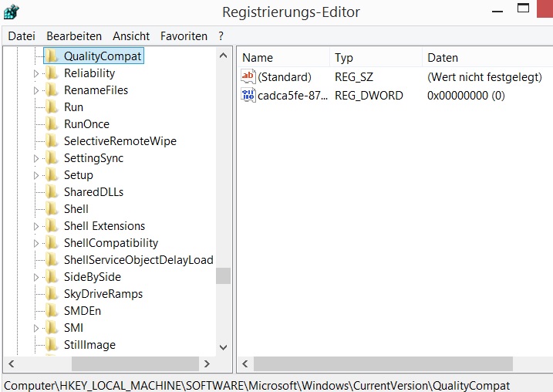Sort values by the Typ column header
The height and width of the screenshot is (392, 553).
point(376,58)
